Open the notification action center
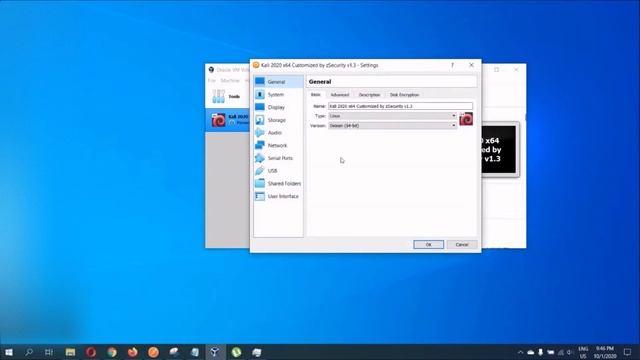The height and width of the screenshot is (360, 640). [627, 352]
